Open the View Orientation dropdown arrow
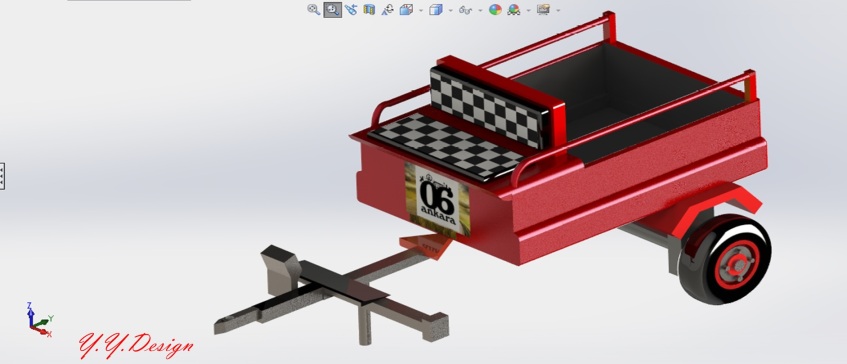The height and width of the screenshot is (364, 847). tap(420, 10)
